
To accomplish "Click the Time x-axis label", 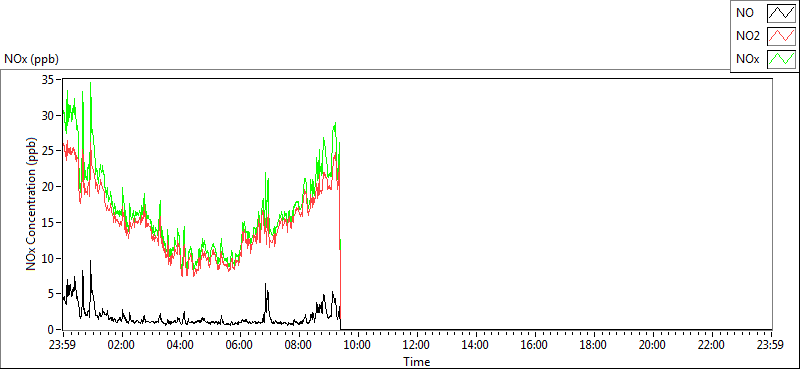I will 417,362.
